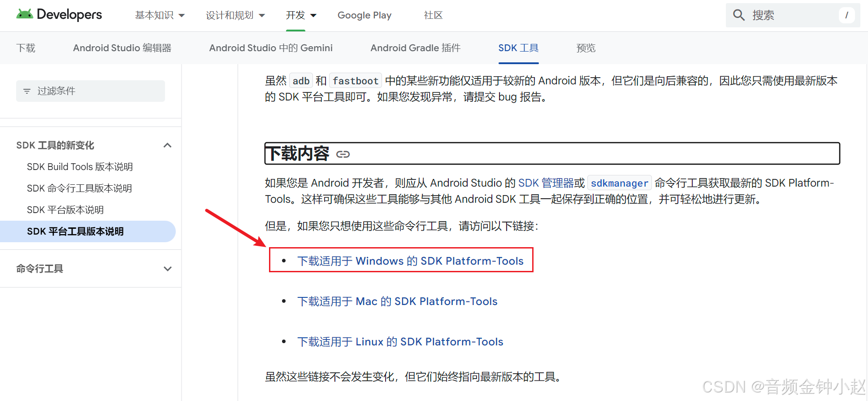
Task: Click the fastboot code text
Action: pyautogui.click(x=356, y=81)
